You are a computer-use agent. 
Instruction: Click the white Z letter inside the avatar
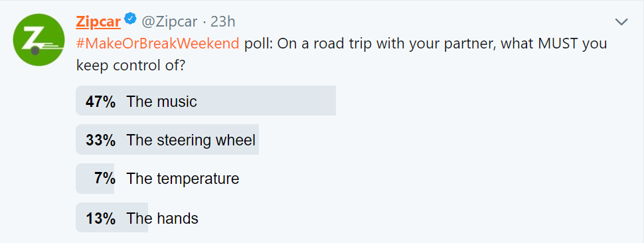point(32,39)
